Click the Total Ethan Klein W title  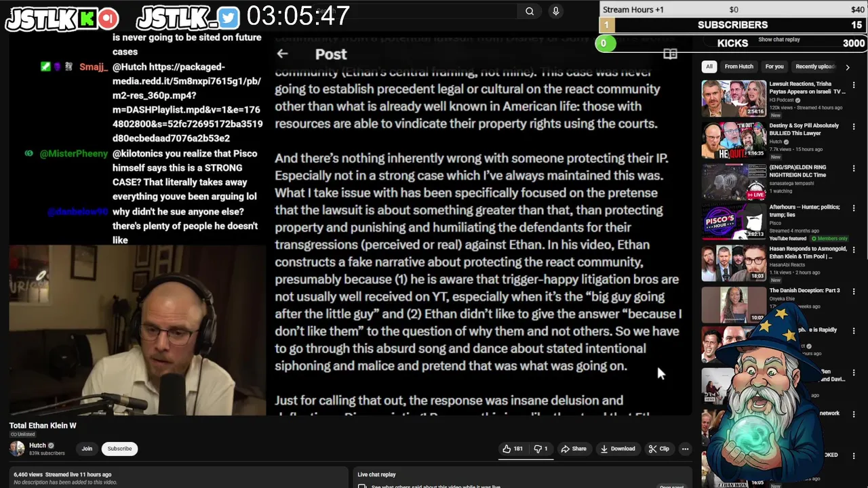(x=43, y=426)
